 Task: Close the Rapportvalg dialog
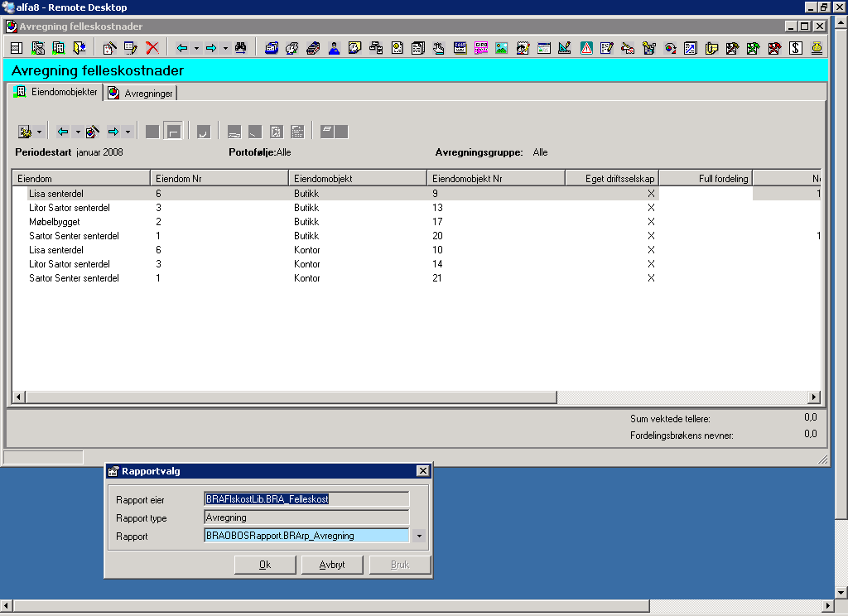point(423,471)
